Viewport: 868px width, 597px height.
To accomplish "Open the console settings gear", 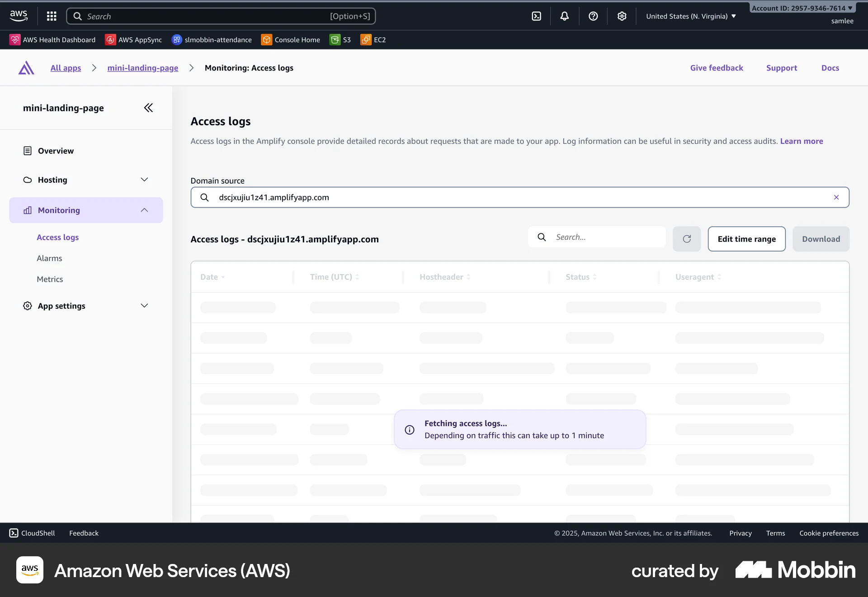I will coord(622,16).
